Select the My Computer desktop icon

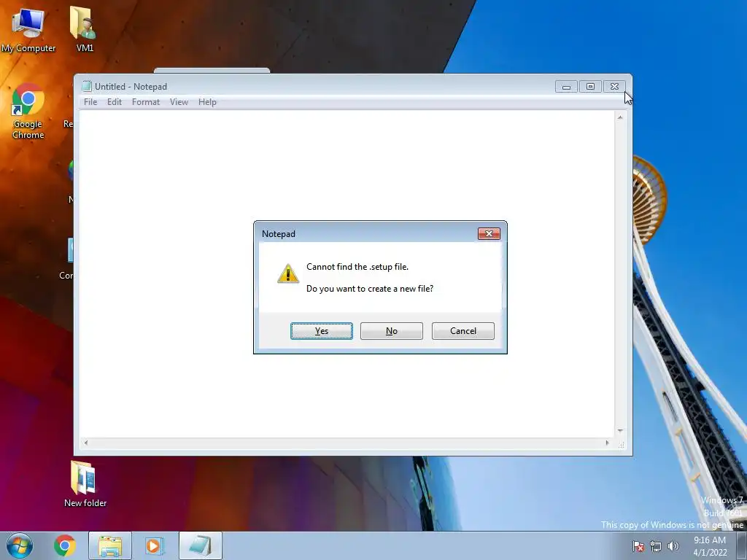tap(28, 30)
